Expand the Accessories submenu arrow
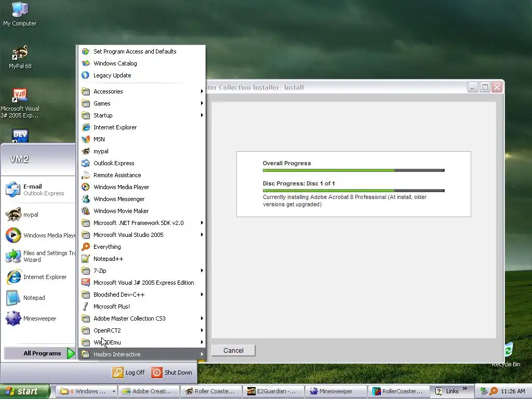This screenshot has width=532, height=399. (x=202, y=91)
